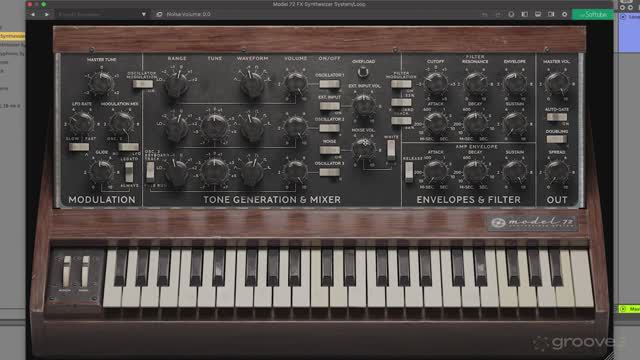Click the Oscillator 1 Waveform knob

tap(252, 85)
